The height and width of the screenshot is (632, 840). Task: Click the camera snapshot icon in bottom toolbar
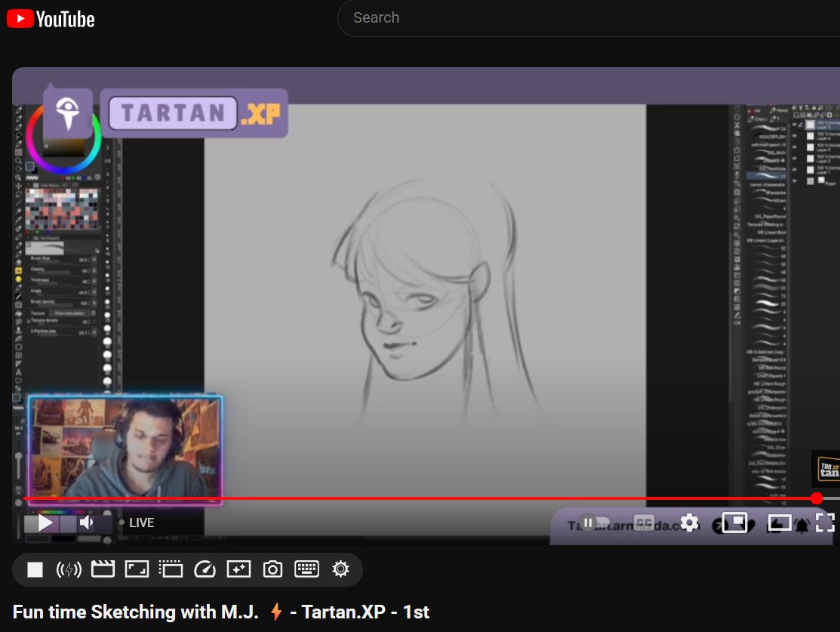tap(272, 569)
